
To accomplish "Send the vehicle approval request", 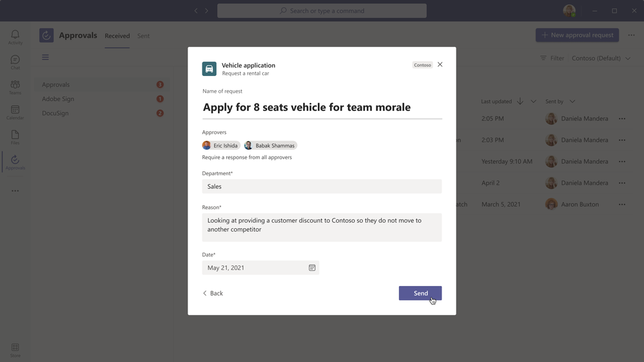I will point(420,293).
